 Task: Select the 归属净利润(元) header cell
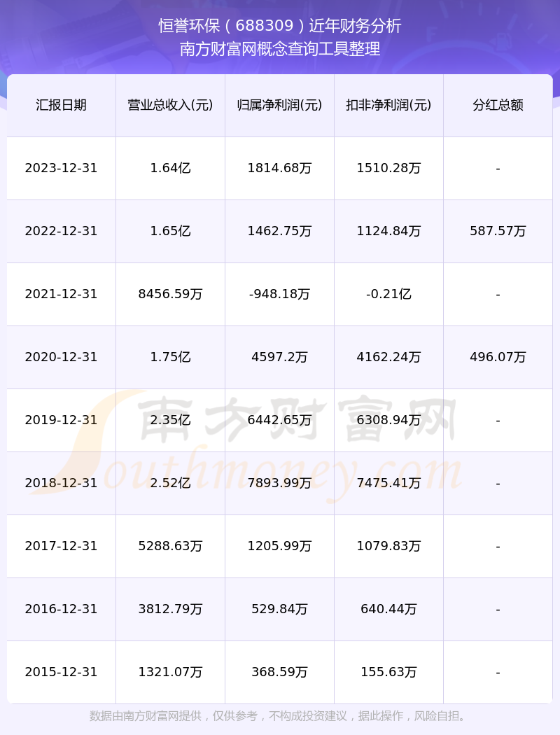click(x=280, y=105)
